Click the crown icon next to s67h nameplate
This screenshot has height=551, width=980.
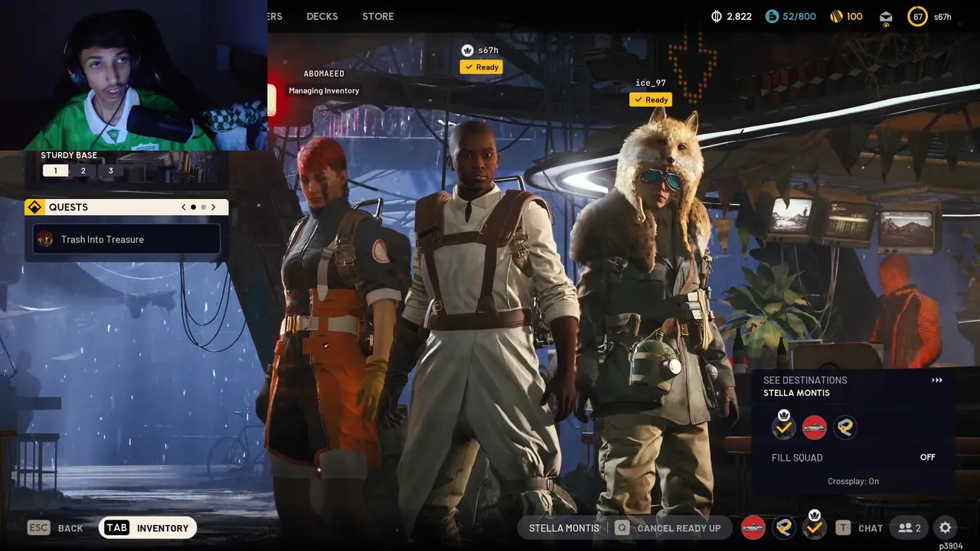[467, 51]
